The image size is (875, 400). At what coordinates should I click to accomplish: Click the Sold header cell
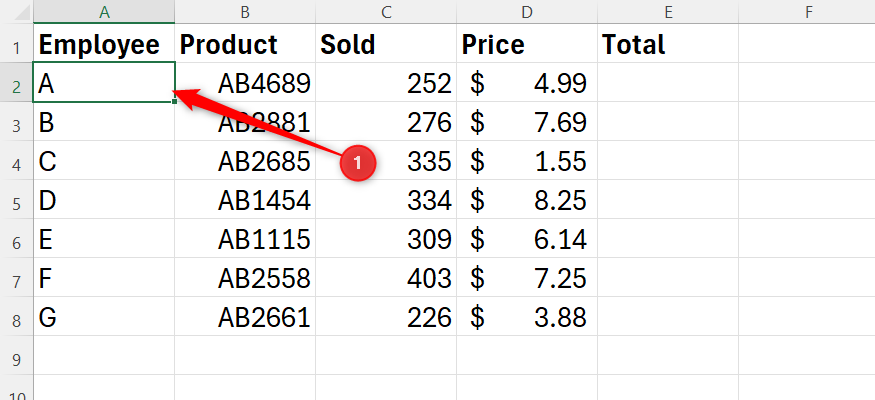[386, 44]
